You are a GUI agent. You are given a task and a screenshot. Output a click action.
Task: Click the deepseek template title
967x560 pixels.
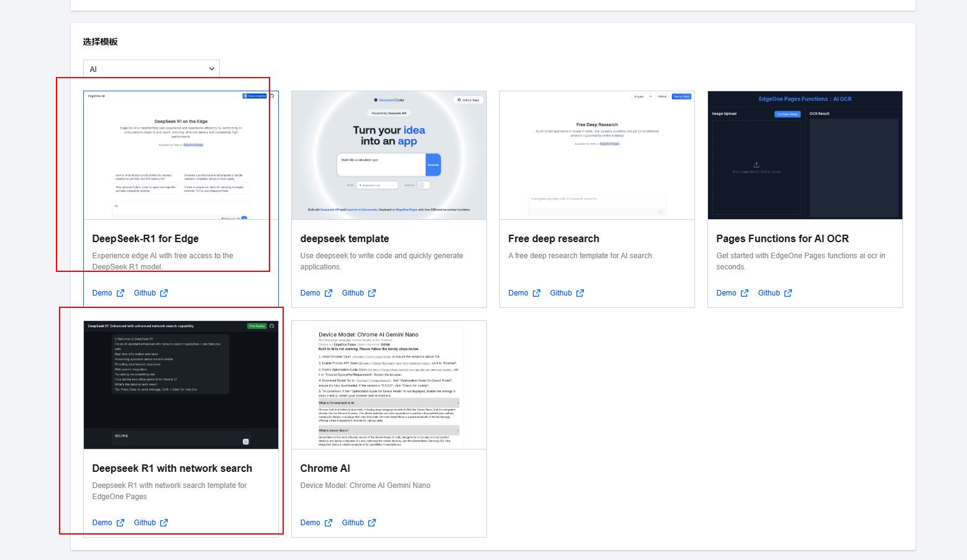(345, 238)
